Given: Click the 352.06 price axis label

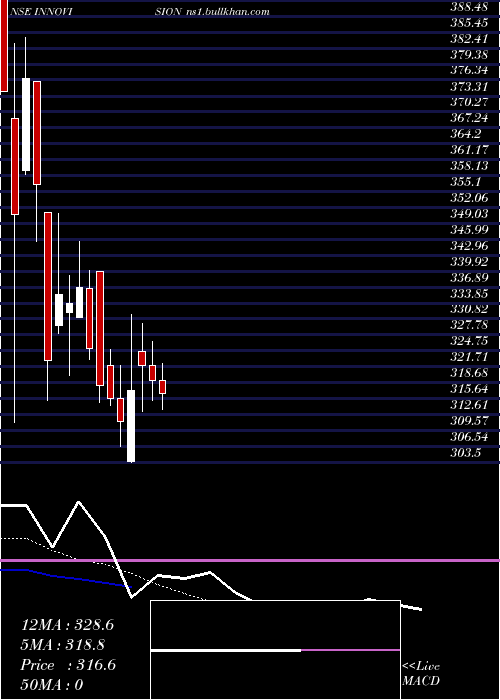Looking at the screenshot, I should point(469,198).
